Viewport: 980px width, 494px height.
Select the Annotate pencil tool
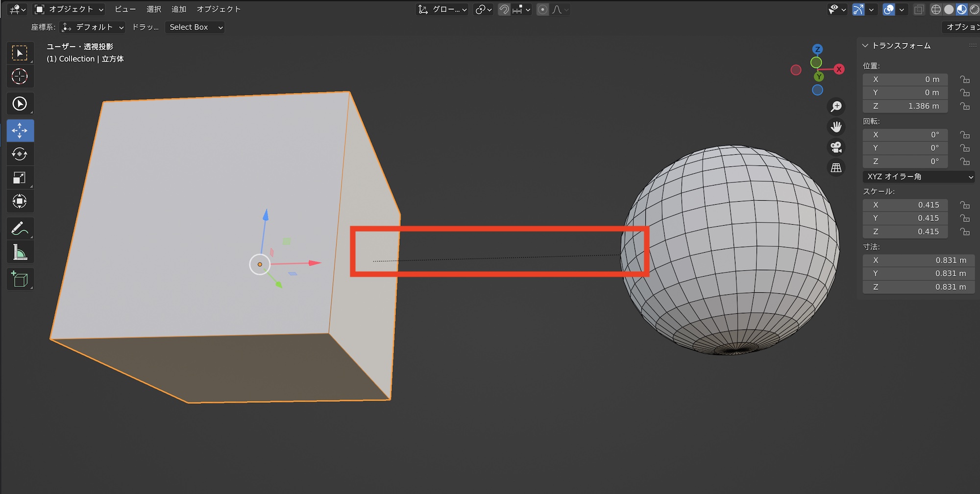[x=20, y=229]
